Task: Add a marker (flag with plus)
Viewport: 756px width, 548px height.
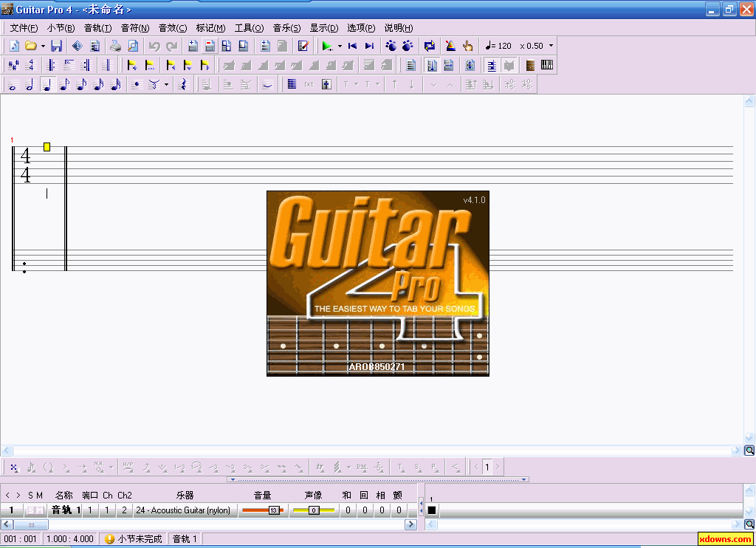Action: click(131, 65)
